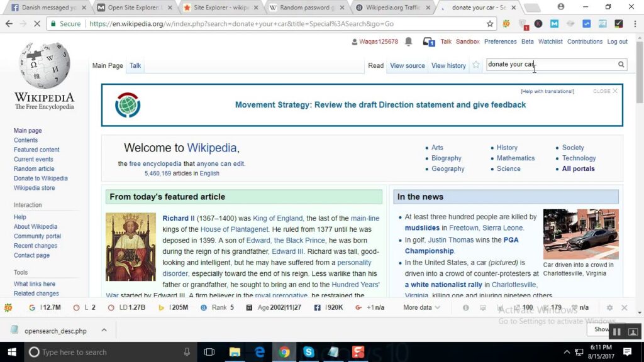Viewport: 644px width, 362px height.
Task: Click the blue checkmark extension icon
Action: (x=587, y=24)
